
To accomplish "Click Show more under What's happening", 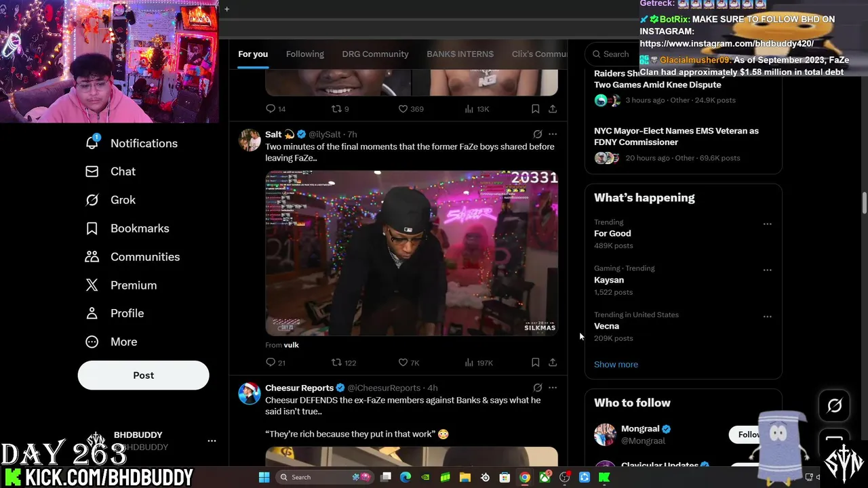I will [x=616, y=365].
